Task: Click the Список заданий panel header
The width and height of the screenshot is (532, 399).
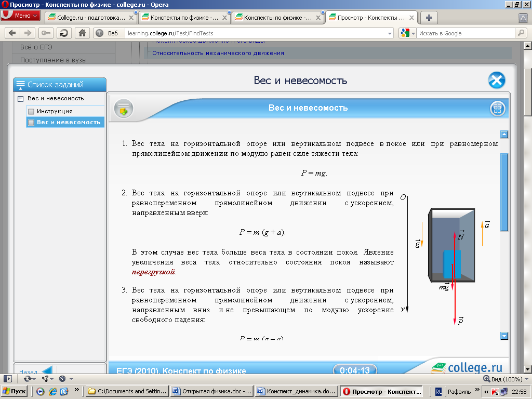Action: coord(60,85)
